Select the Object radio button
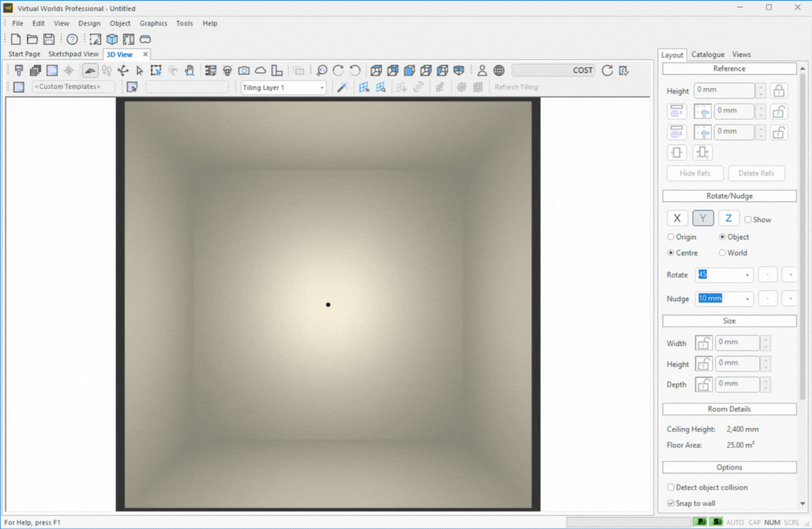812x529 pixels. (722, 236)
